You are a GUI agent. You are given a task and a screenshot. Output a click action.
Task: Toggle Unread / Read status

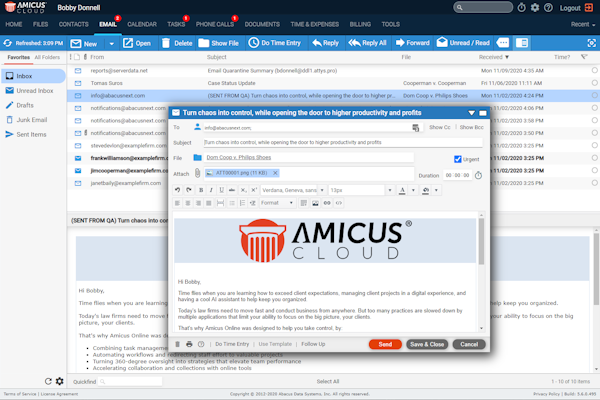(x=463, y=43)
